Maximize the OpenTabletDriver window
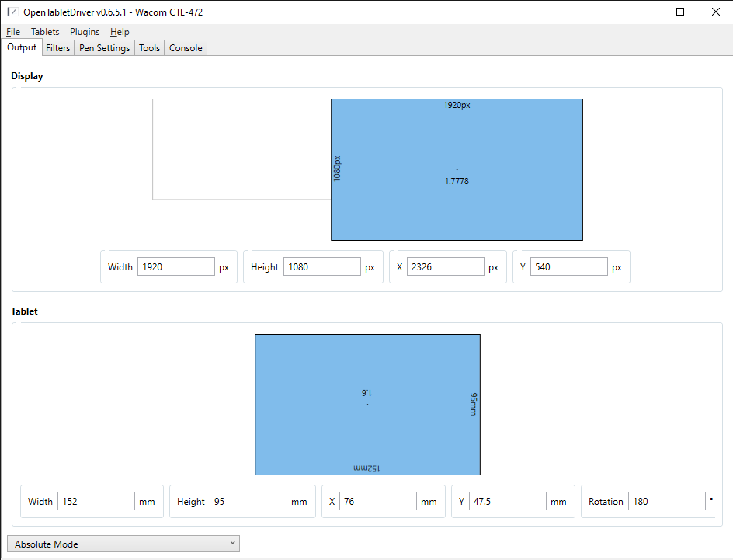This screenshot has width=733, height=560. (680, 12)
